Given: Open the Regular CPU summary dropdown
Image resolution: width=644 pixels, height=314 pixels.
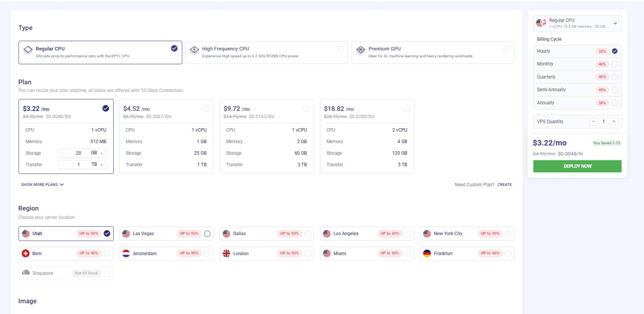Looking at the screenshot, I should (577, 23).
